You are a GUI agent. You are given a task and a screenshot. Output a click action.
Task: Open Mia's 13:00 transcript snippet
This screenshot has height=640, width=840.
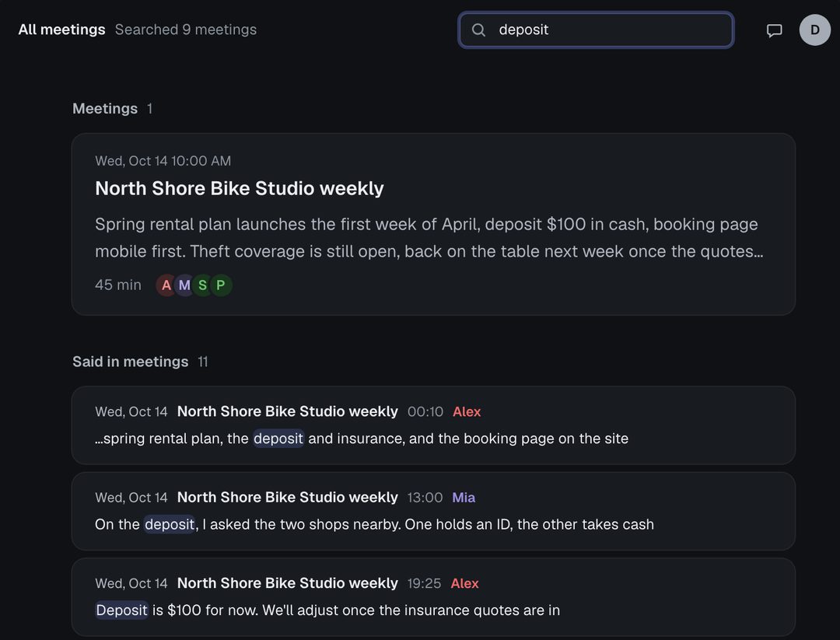click(433, 511)
